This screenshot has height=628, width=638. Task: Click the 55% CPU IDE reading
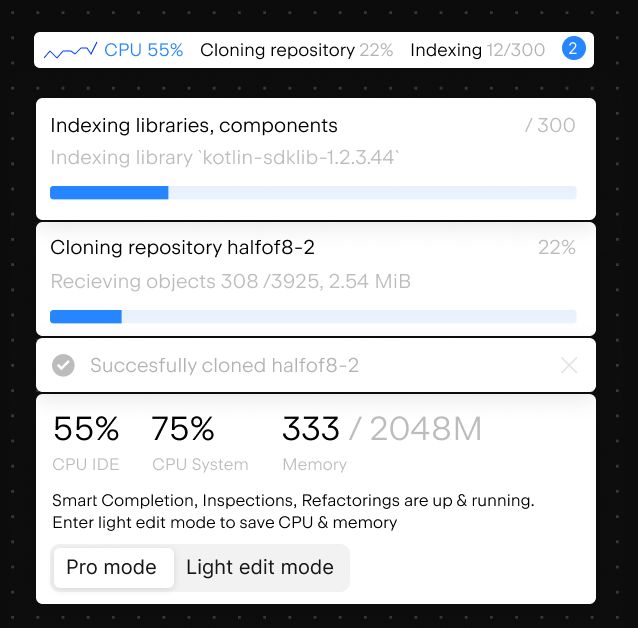[86, 442]
